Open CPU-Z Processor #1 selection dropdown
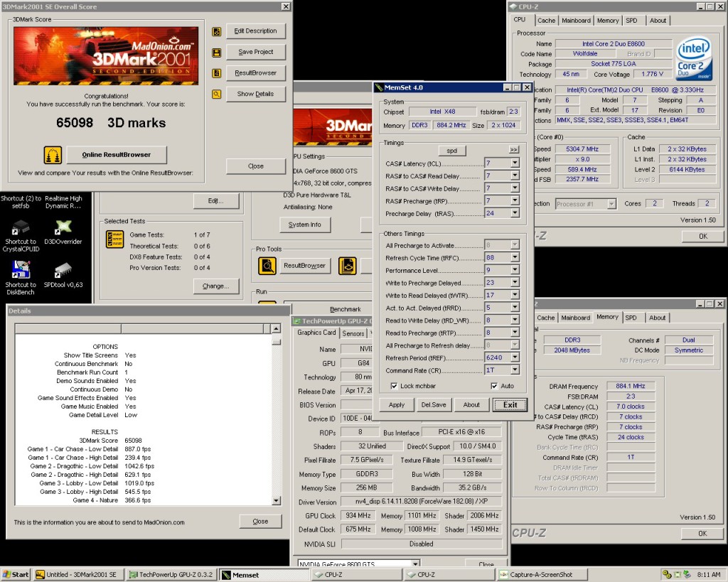The height and width of the screenshot is (582, 728). pyautogui.click(x=611, y=204)
